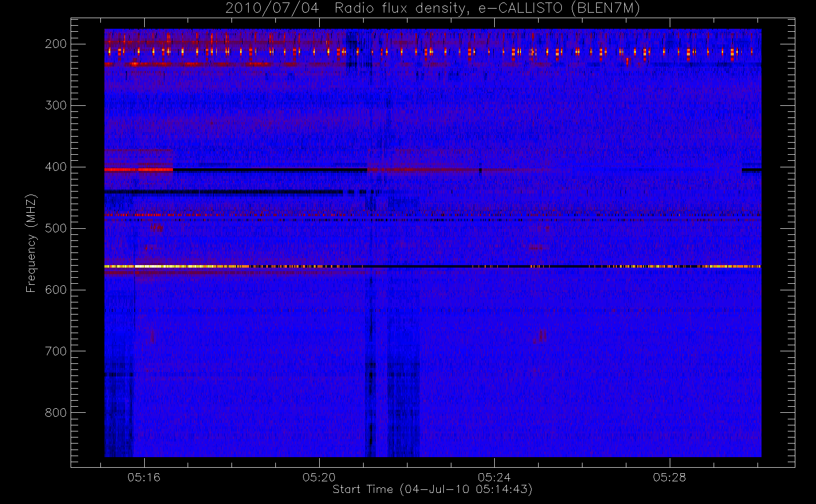Click the black horizontal band near 440 MHz

point(223,192)
